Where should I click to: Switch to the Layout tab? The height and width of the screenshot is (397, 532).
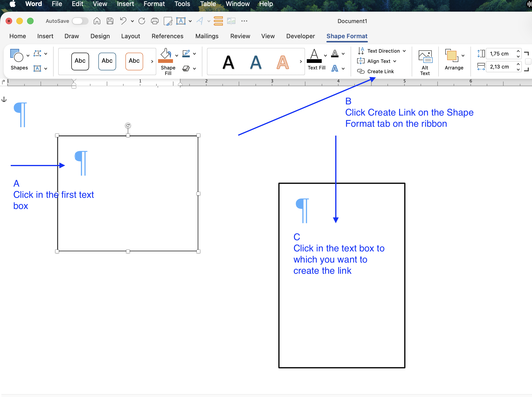point(131,36)
